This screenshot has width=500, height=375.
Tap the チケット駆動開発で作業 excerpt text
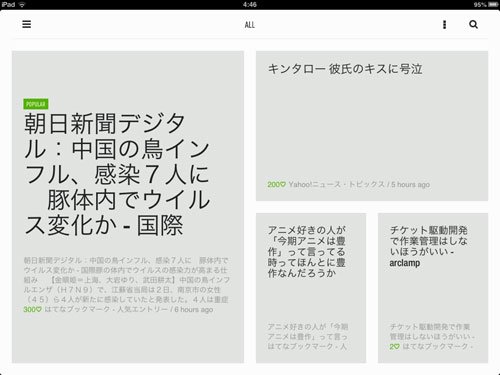pos(432,332)
